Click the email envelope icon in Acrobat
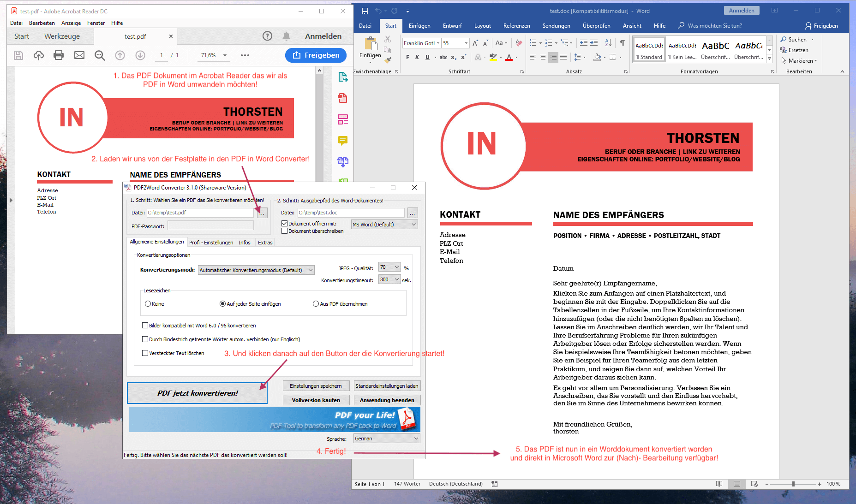Viewport: 856px width, 504px height. point(79,55)
